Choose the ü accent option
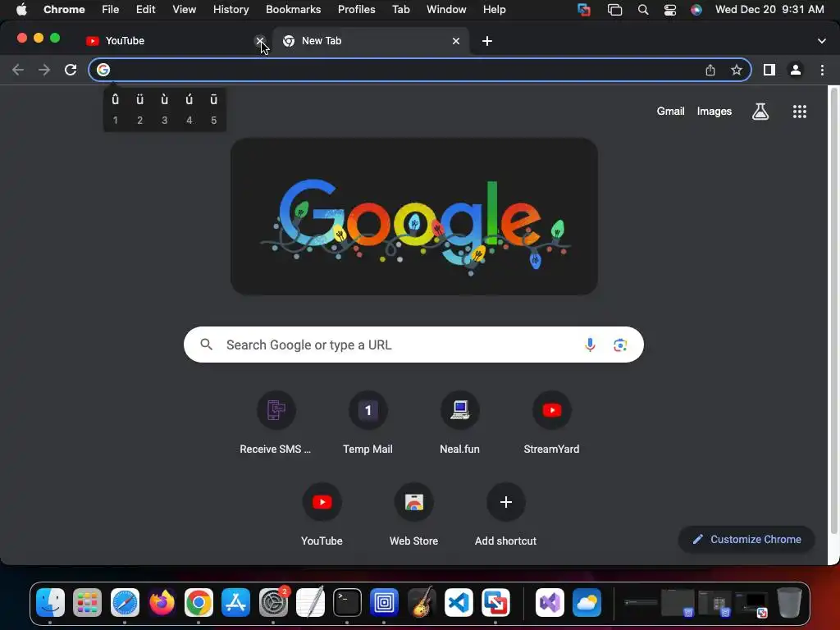The image size is (840, 630). [139, 109]
